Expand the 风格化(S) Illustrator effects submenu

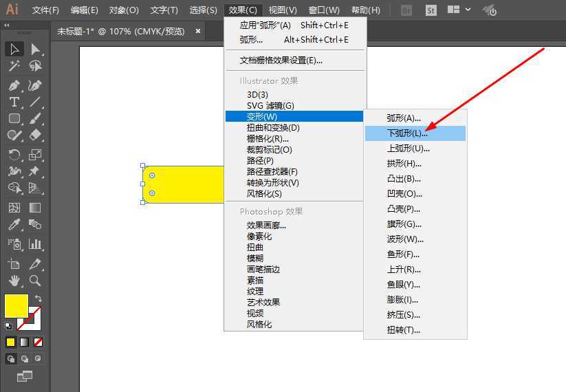pos(294,193)
